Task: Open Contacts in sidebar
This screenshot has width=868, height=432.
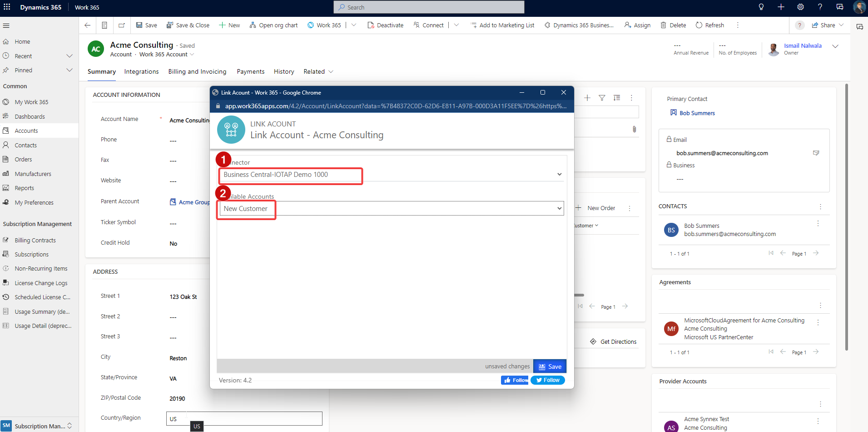Action: pyautogui.click(x=39, y=145)
